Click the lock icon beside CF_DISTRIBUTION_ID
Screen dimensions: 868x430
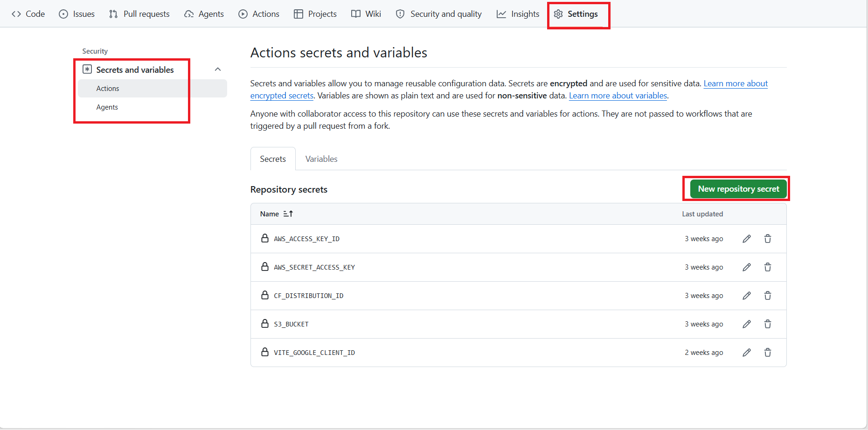pos(265,295)
